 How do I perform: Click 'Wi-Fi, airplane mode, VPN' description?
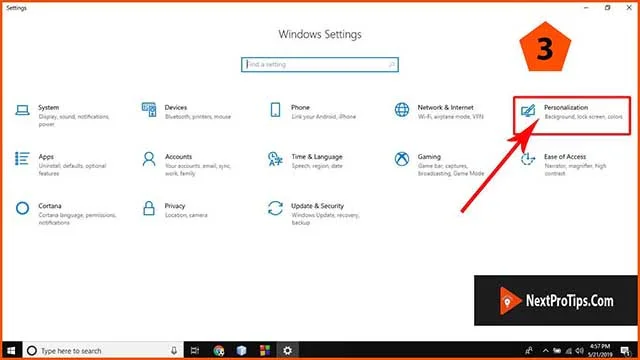coord(450,117)
